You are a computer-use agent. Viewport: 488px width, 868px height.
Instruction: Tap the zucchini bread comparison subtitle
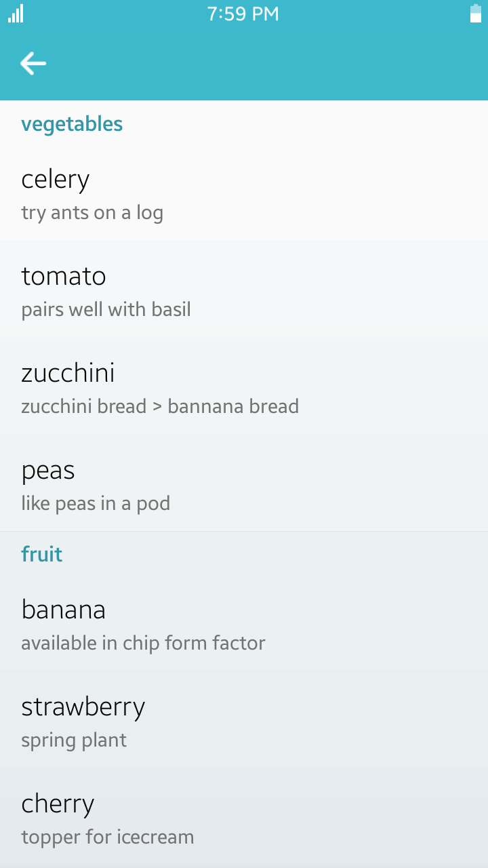point(160,407)
